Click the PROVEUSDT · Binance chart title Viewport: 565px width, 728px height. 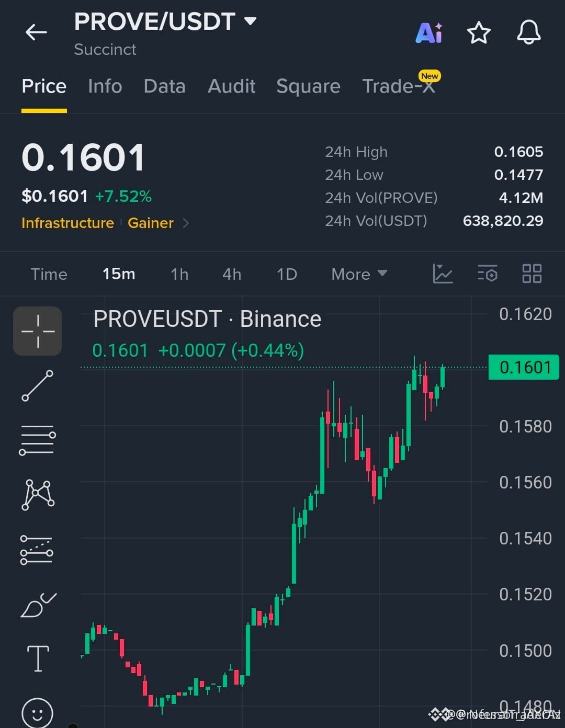[207, 319]
